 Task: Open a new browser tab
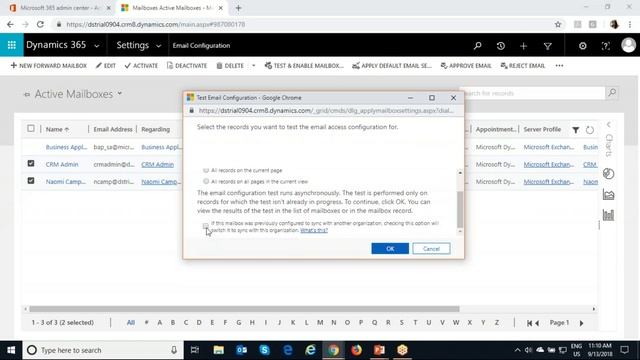[238, 8]
